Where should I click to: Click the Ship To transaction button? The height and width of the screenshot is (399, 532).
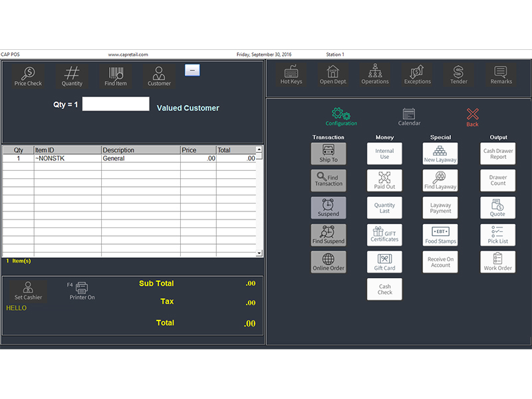tap(329, 154)
